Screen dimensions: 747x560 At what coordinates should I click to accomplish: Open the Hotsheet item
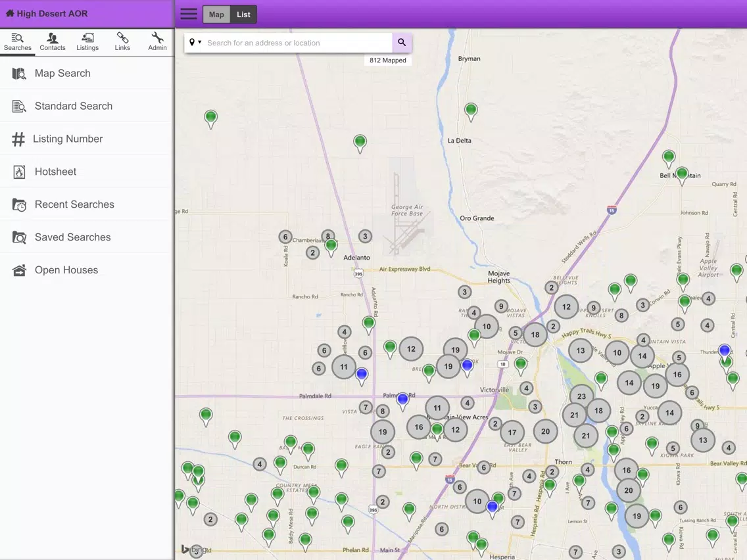click(x=87, y=172)
